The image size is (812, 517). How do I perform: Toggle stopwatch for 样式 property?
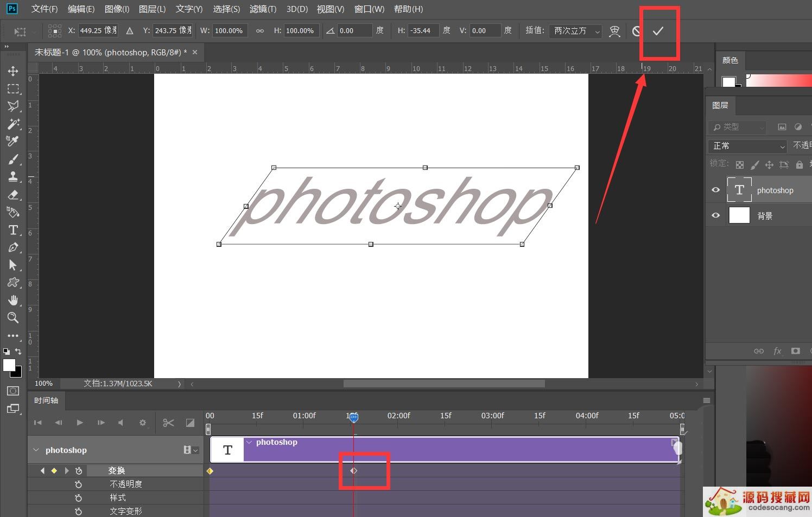79,498
